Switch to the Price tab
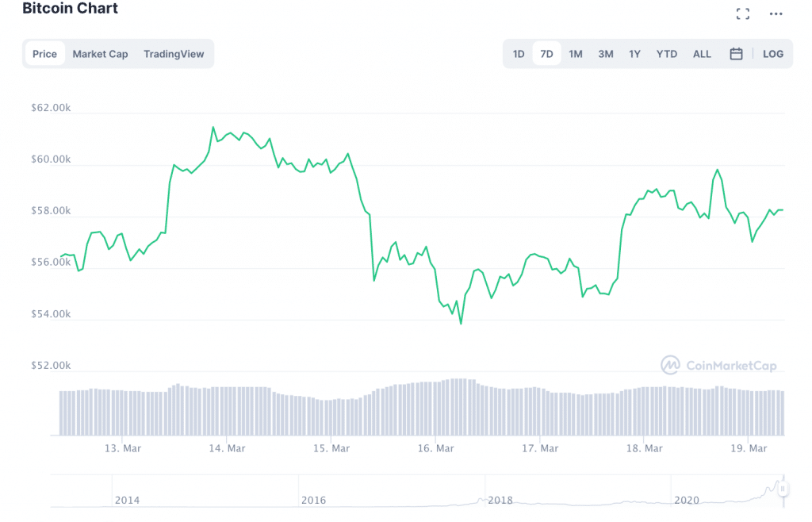 (x=44, y=54)
